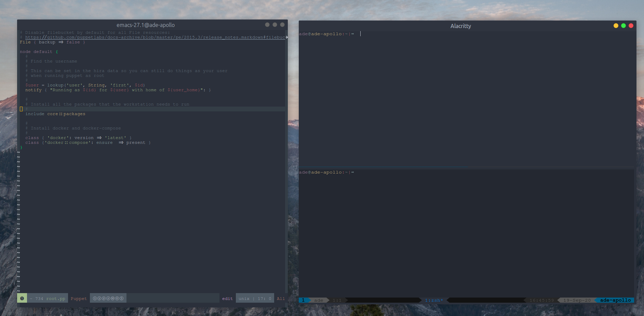Close the Alacritty window with red dot
This screenshot has height=316, width=644.
tap(631, 26)
